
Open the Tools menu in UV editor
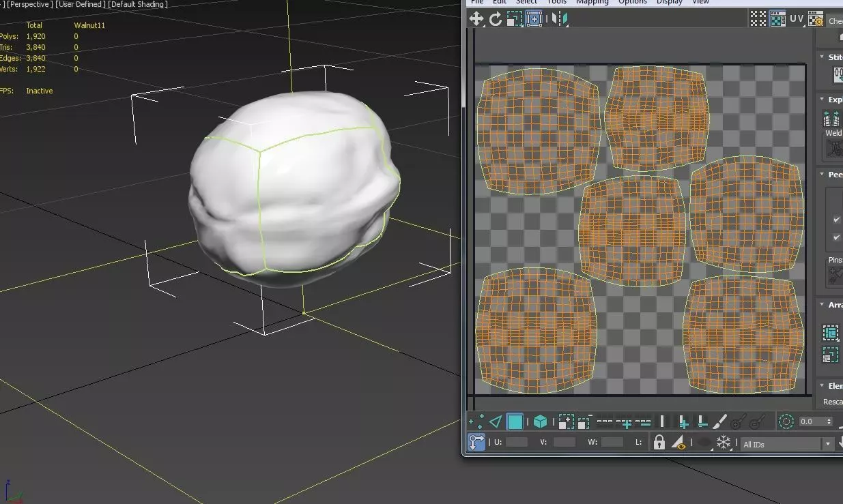coord(557,2)
